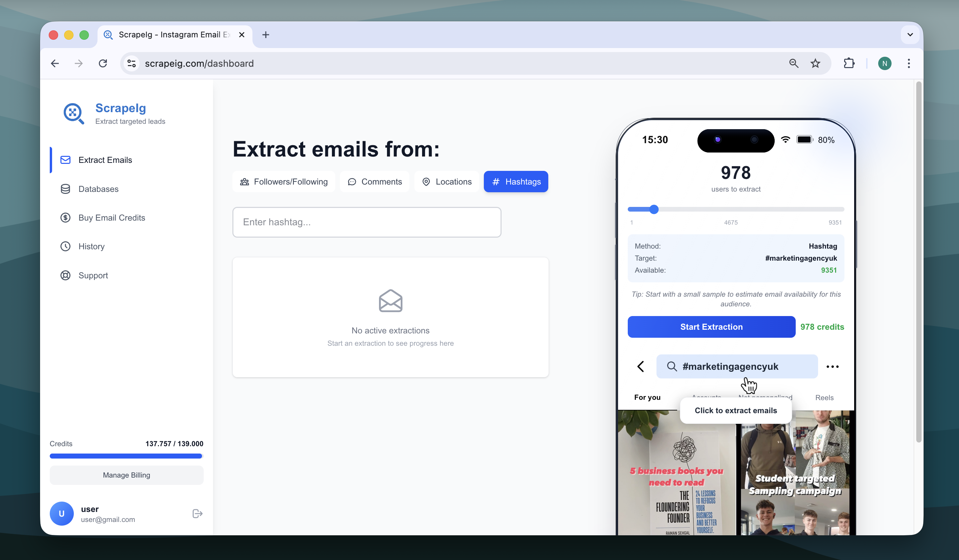The width and height of the screenshot is (959, 560).
Task: Expand the tab search dropdown arrow
Action: (x=910, y=35)
